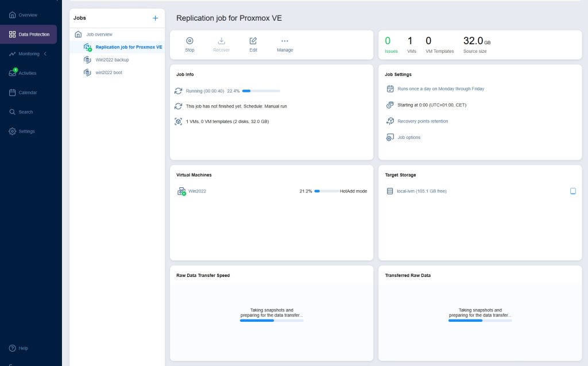Image resolution: width=588 pixels, height=366 pixels.
Task: Open Recovery points retention link
Action: tap(423, 121)
